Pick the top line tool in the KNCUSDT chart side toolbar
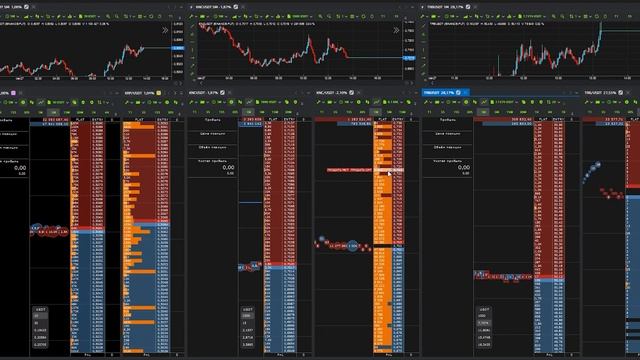 click(192, 26)
